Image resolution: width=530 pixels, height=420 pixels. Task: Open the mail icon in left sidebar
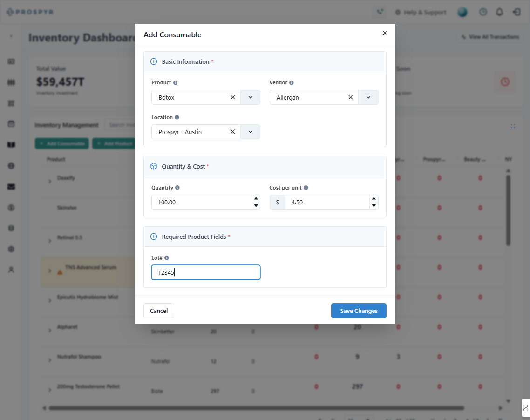click(11, 187)
